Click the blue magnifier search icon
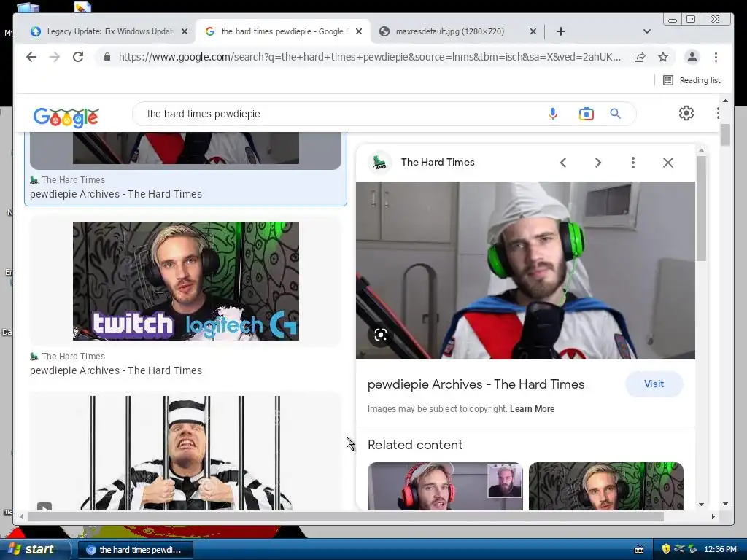This screenshot has width=747, height=560. 615,114
